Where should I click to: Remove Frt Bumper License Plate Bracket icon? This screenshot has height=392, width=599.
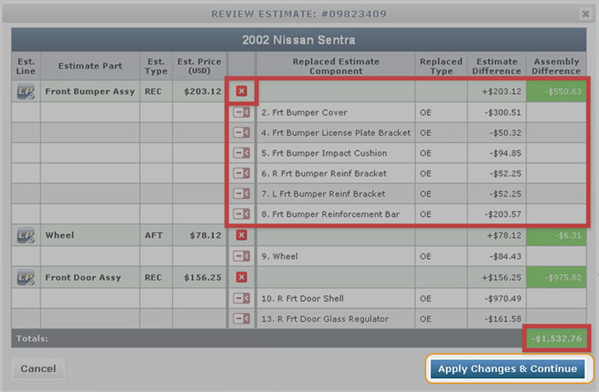coord(241,133)
